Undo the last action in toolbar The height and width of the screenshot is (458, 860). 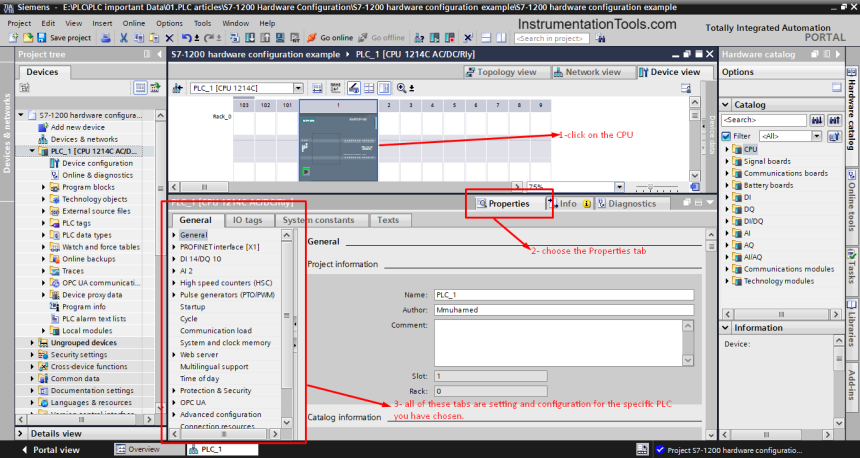[187, 38]
